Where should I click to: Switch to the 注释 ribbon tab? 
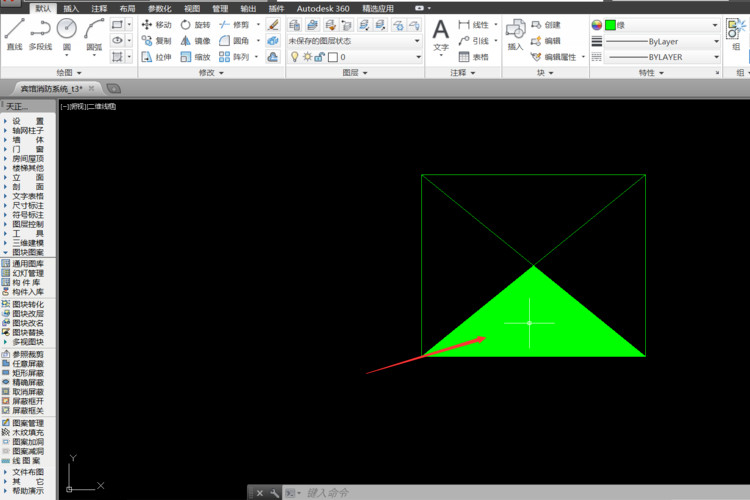pyautogui.click(x=99, y=9)
